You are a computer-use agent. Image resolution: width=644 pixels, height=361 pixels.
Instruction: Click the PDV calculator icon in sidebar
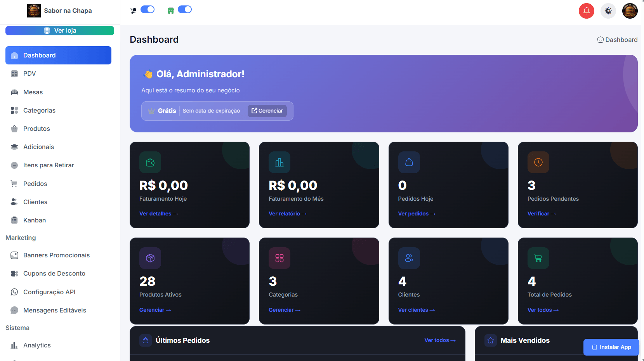[14, 74]
